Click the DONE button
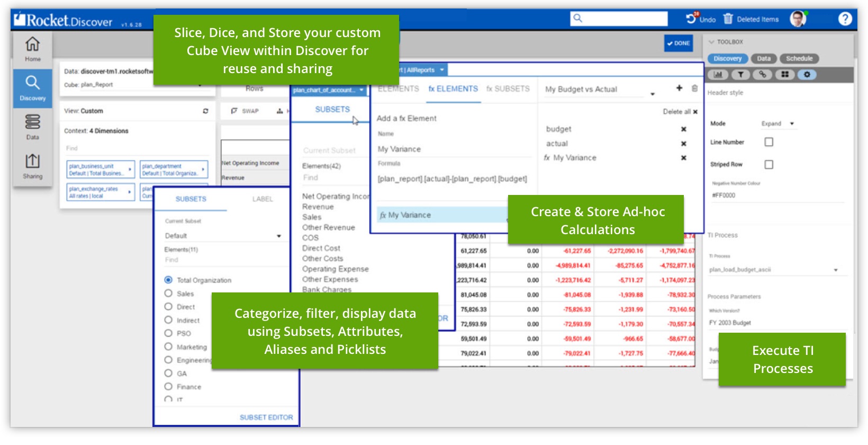Image resolution: width=868 pixels, height=445 pixels. click(x=679, y=43)
